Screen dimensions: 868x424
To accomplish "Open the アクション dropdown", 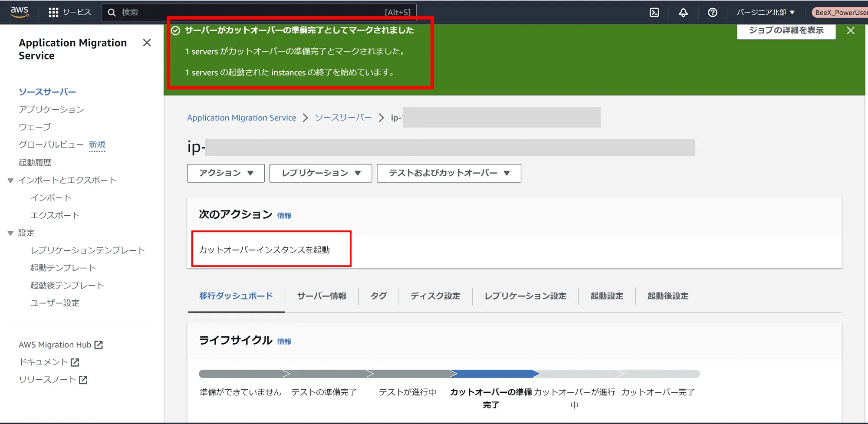I will point(226,173).
